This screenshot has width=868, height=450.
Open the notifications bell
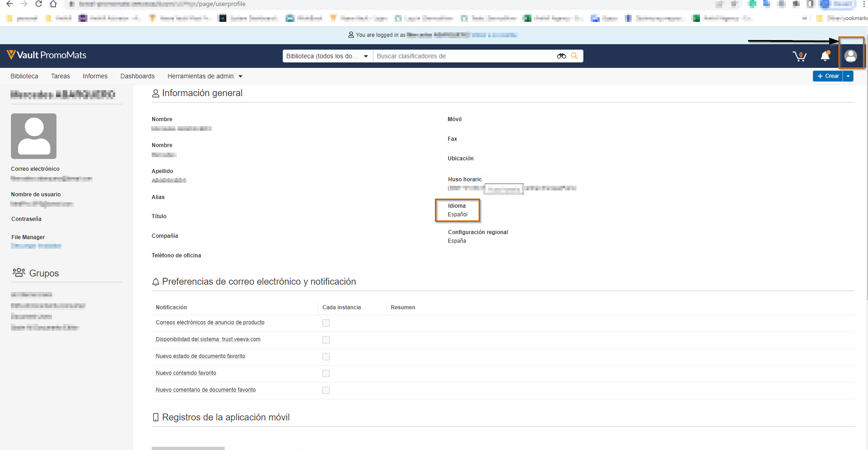[825, 56]
